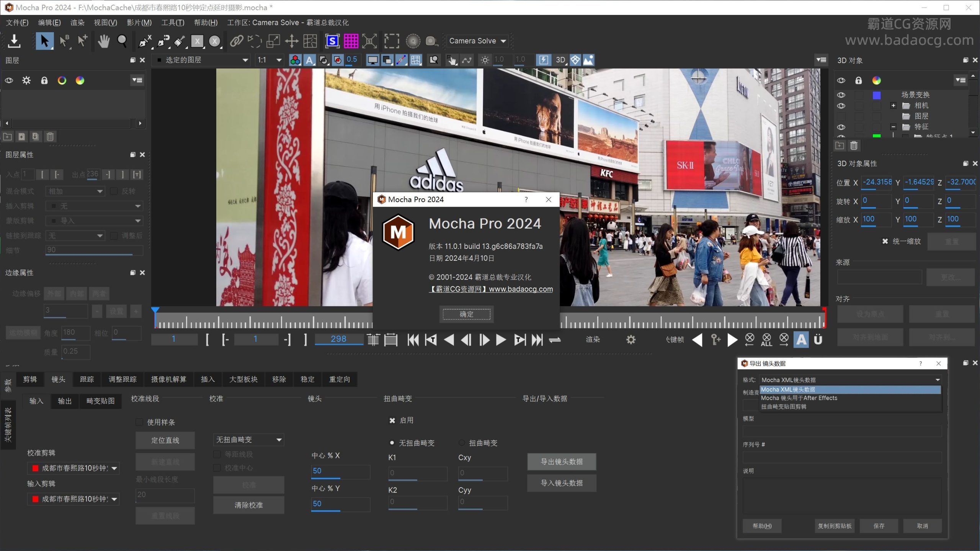The height and width of the screenshot is (551, 980).
Task: Open the Camera Solve workspace dropdown
Action: (477, 41)
